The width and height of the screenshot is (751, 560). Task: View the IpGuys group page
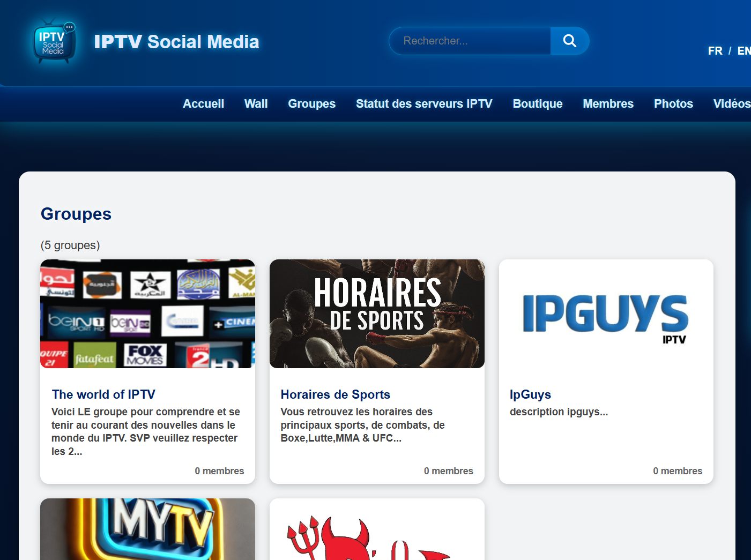click(530, 394)
